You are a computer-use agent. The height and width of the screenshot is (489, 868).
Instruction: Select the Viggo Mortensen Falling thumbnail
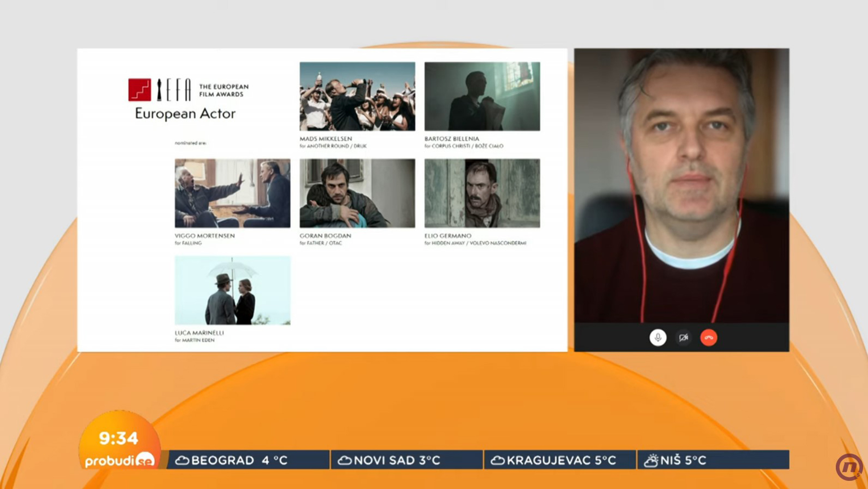(x=232, y=193)
